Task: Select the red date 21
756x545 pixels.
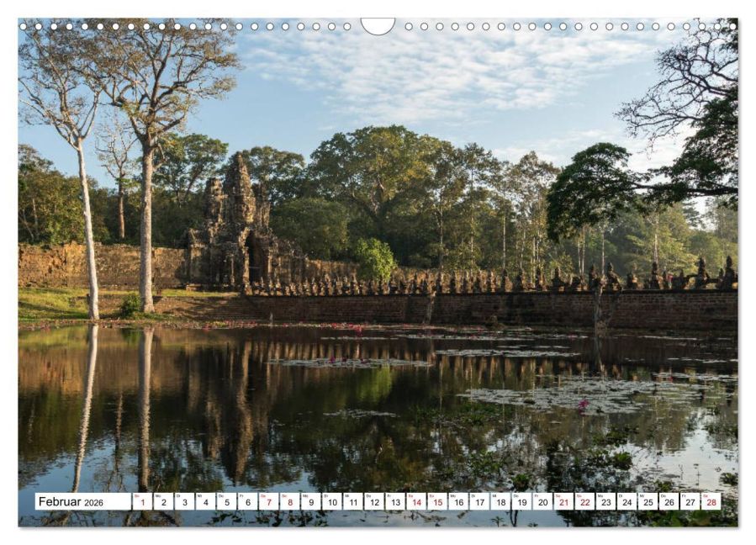Action: point(564,501)
